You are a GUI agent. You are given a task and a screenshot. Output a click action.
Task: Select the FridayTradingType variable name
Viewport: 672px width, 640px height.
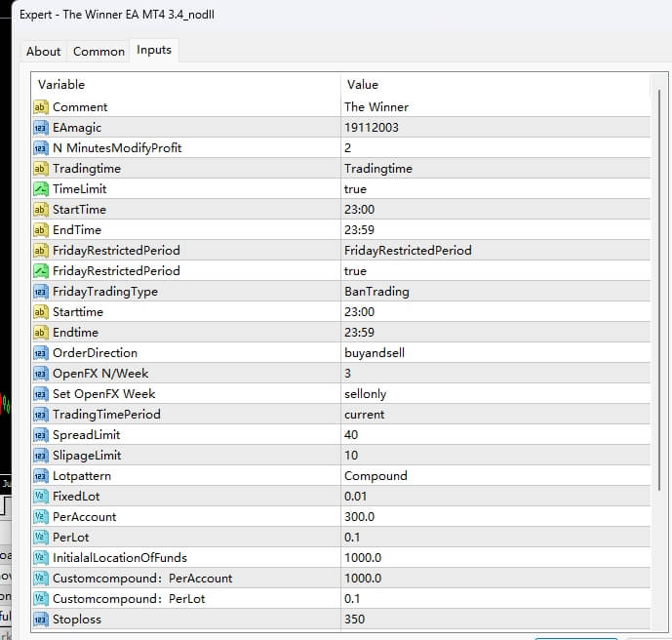coord(105,292)
